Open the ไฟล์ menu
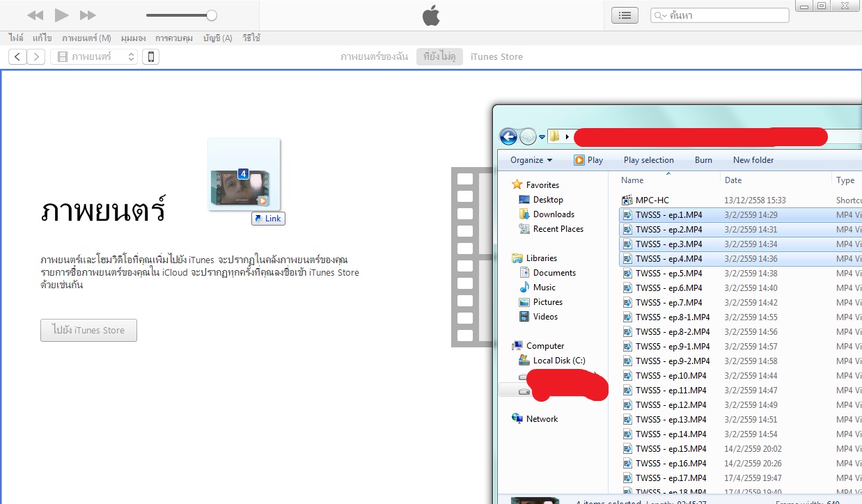Screen dimensions: 862x504 (x=16, y=38)
